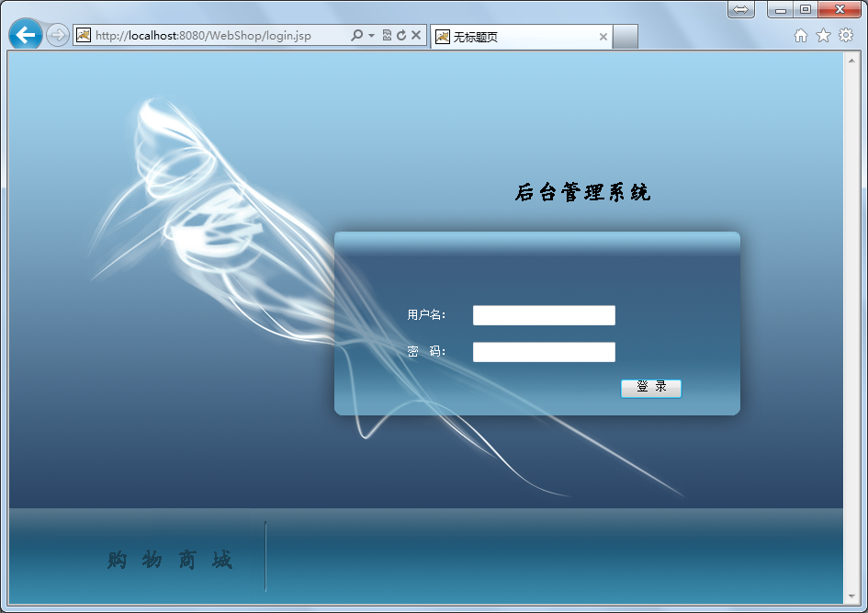Click the 用户名: label
This screenshot has width=868, height=613.
[426, 315]
